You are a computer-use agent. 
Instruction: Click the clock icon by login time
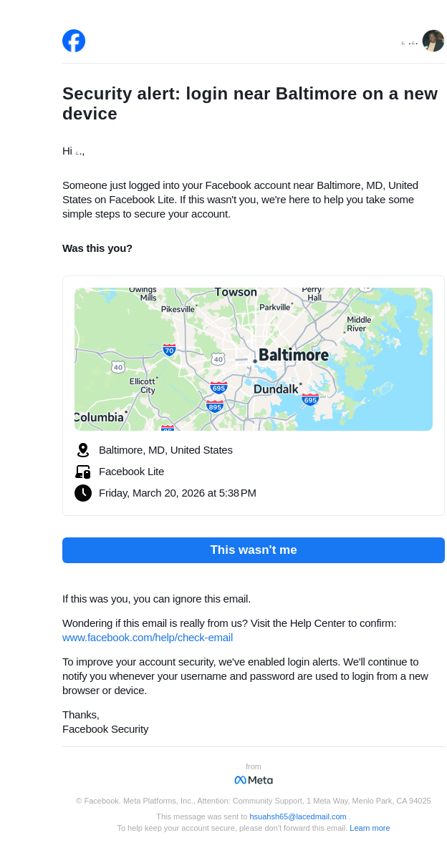pos(83,493)
